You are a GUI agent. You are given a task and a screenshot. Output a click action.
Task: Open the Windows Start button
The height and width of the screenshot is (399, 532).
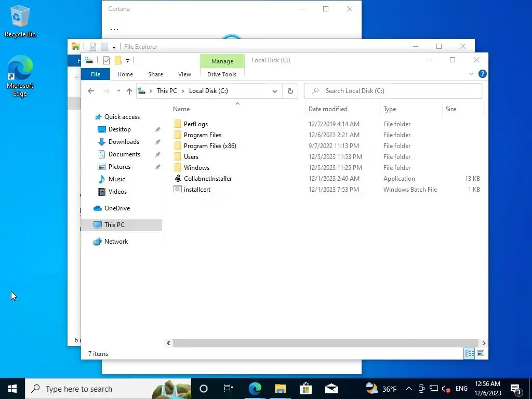click(x=12, y=389)
